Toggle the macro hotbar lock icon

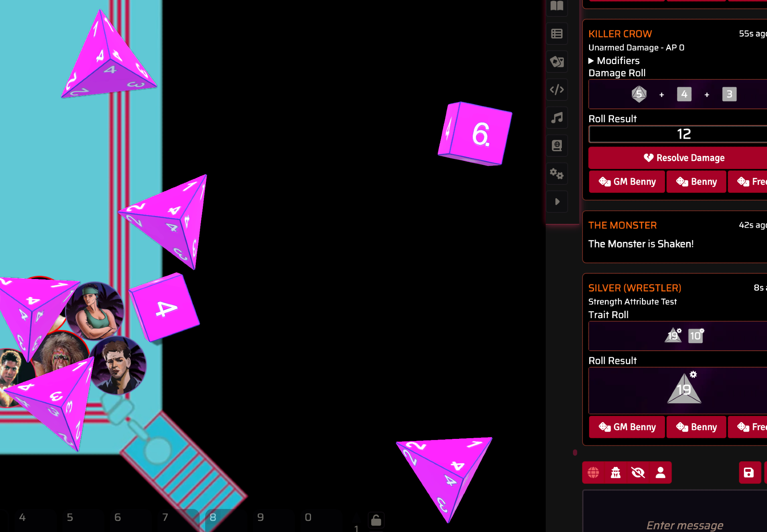coord(376,520)
